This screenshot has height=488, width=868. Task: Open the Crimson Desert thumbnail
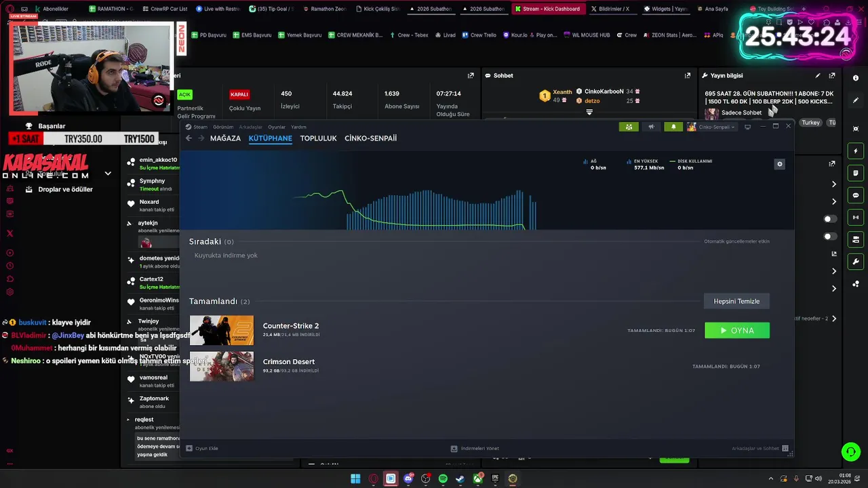point(222,366)
